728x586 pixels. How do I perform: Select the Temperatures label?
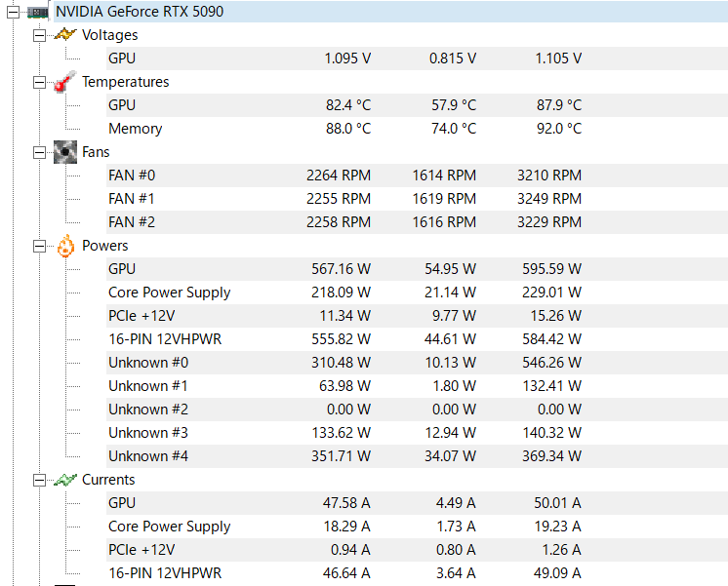[x=125, y=82]
